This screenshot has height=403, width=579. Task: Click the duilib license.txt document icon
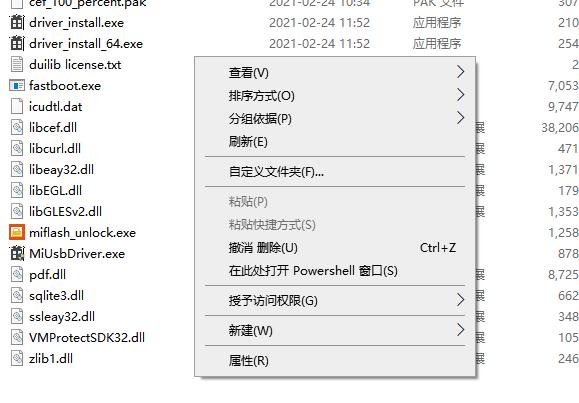coord(17,65)
